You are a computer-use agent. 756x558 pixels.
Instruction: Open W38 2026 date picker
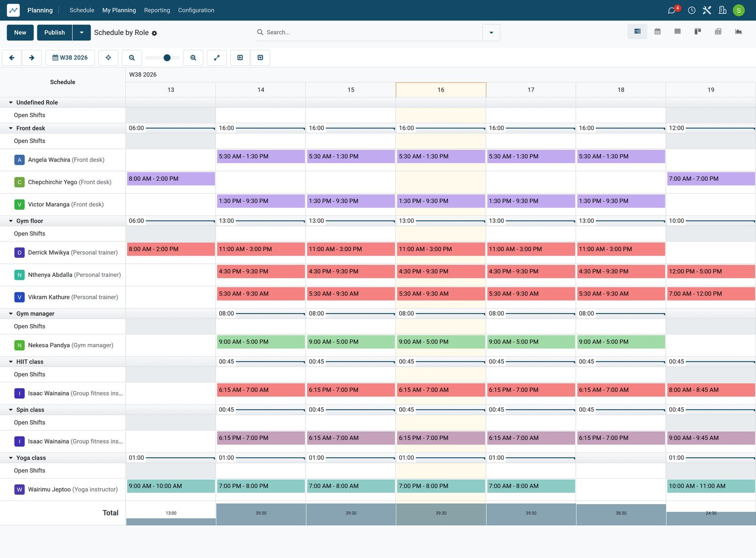tap(70, 58)
